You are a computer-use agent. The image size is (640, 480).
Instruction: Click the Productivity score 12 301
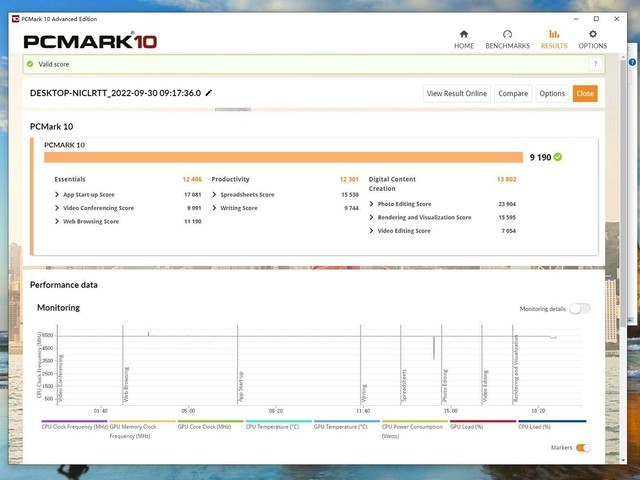click(x=349, y=179)
